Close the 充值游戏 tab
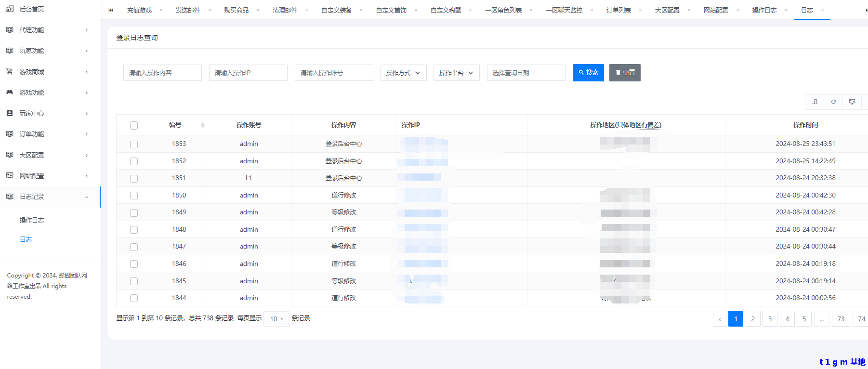This screenshot has width=868, height=369. [161, 10]
